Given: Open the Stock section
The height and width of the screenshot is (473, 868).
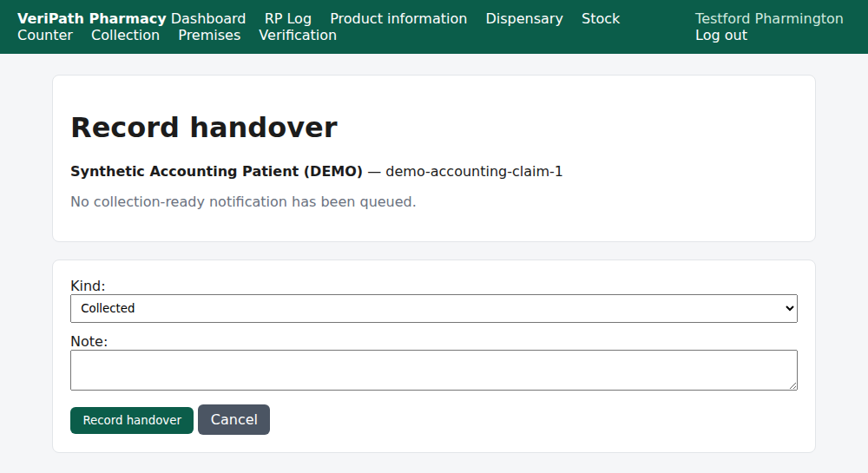Looking at the screenshot, I should coord(601,18).
